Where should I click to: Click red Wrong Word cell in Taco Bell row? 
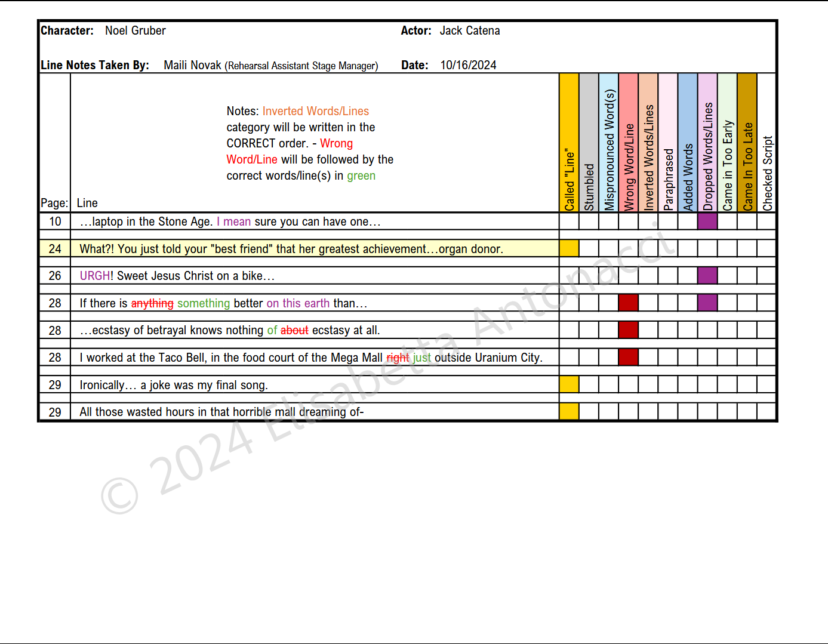pos(629,357)
